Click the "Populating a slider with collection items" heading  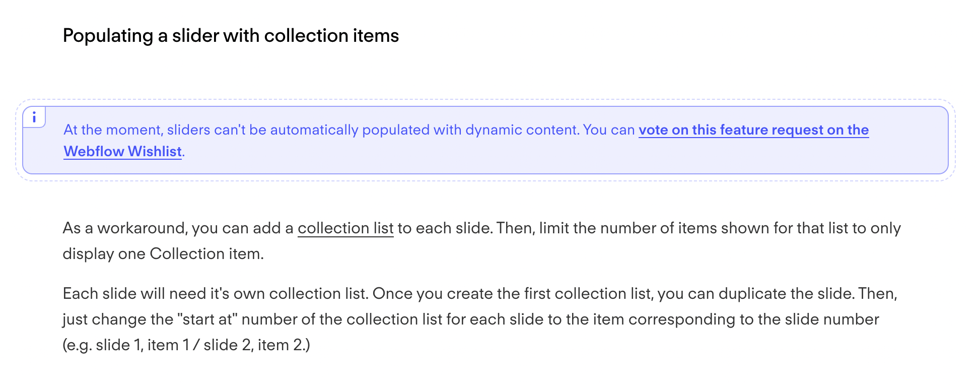click(x=231, y=36)
